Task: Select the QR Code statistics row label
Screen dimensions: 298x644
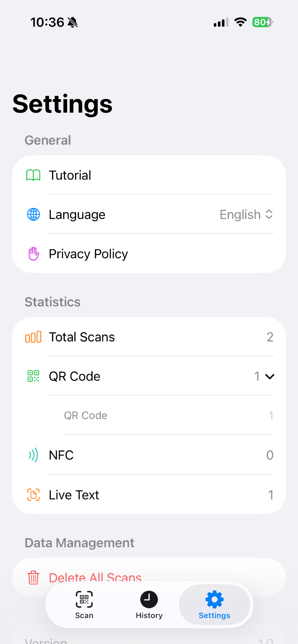Action: click(x=74, y=376)
